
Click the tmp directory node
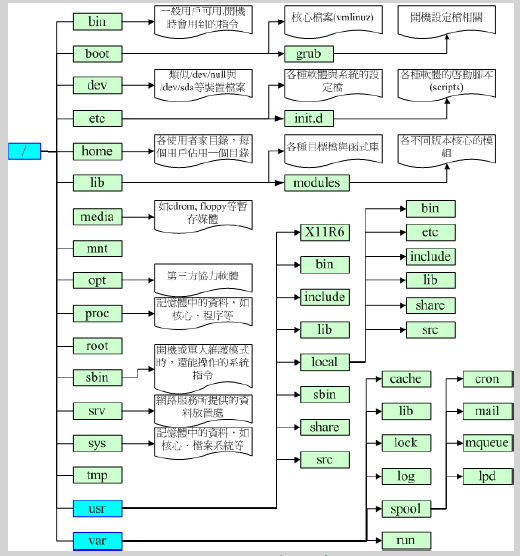(98, 475)
